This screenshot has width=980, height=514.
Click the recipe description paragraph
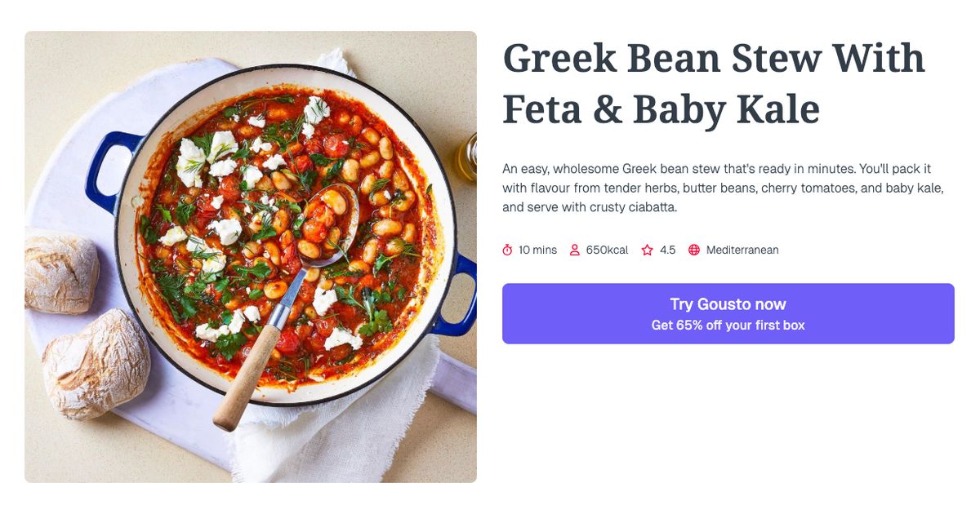point(723,187)
